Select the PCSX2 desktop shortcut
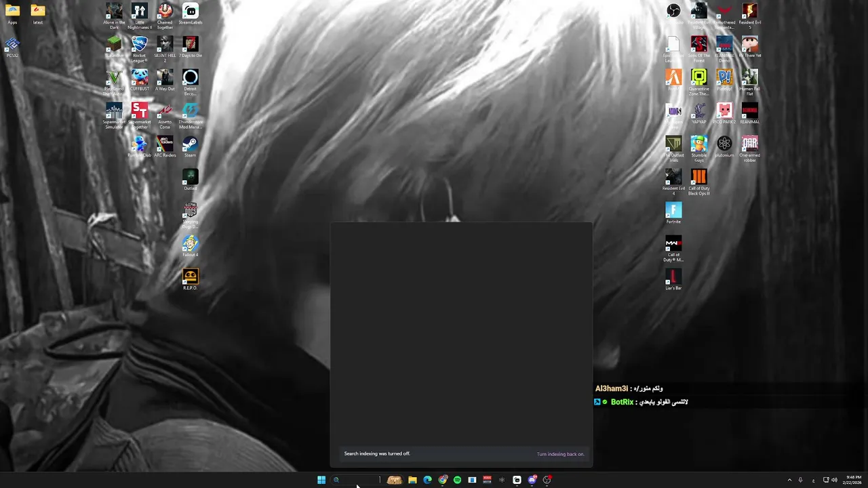Screen dimensions: 868x488 [12, 47]
